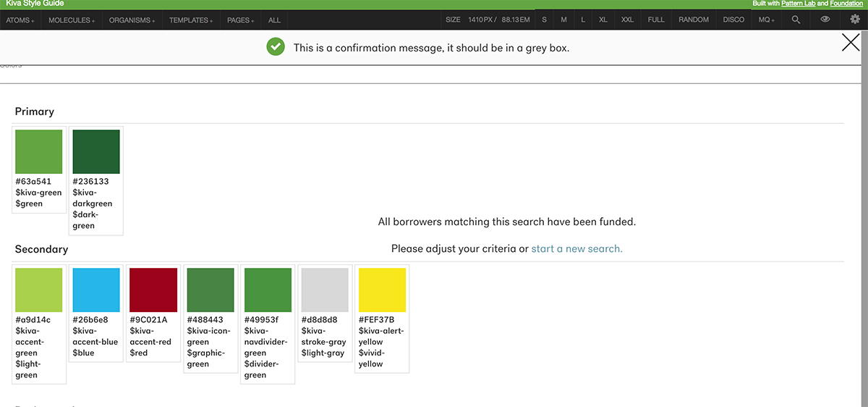Open the settings gear icon

(854, 20)
